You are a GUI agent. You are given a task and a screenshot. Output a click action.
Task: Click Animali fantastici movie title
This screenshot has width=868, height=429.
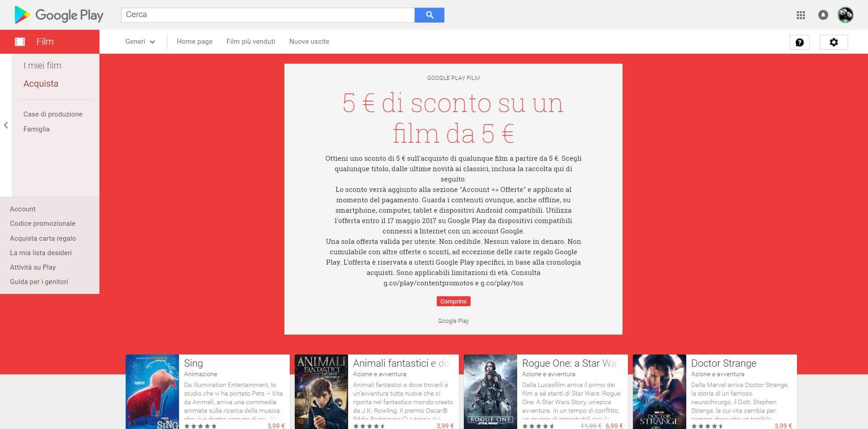click(401, 363)
